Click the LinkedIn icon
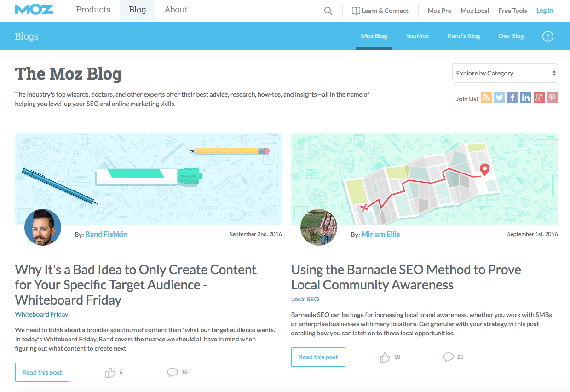The width and height of the screenshot is (570, 392). point(525,98)
